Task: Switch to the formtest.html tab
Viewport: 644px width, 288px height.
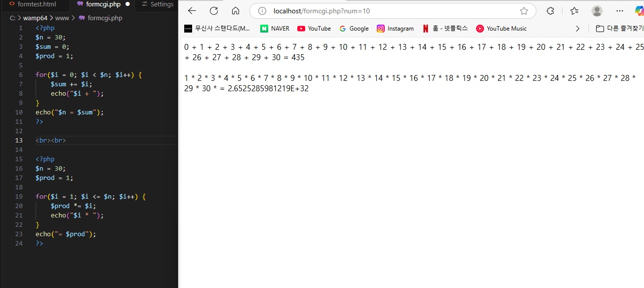Action: [x=35, y=4]
